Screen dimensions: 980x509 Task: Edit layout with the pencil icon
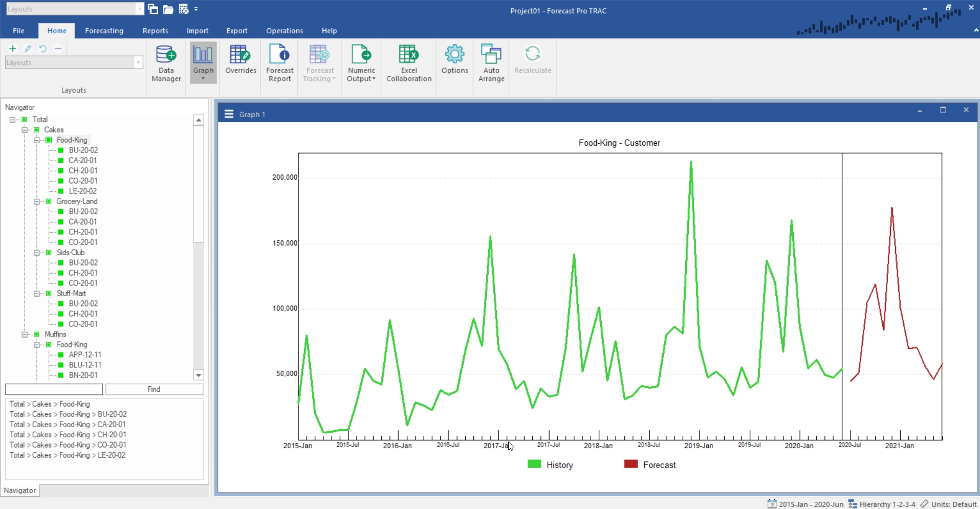pos(28,49)
